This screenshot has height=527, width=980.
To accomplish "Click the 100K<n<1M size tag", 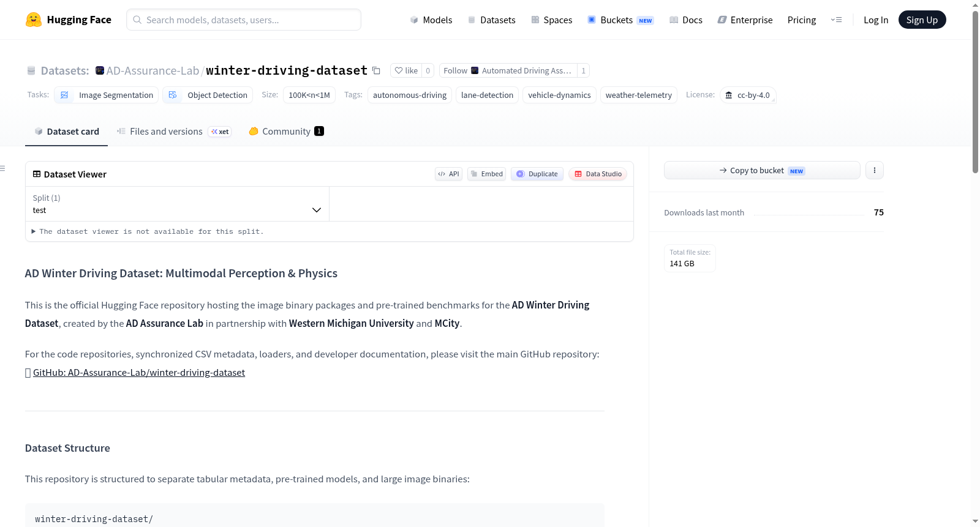I will click(x=309, y=95).
